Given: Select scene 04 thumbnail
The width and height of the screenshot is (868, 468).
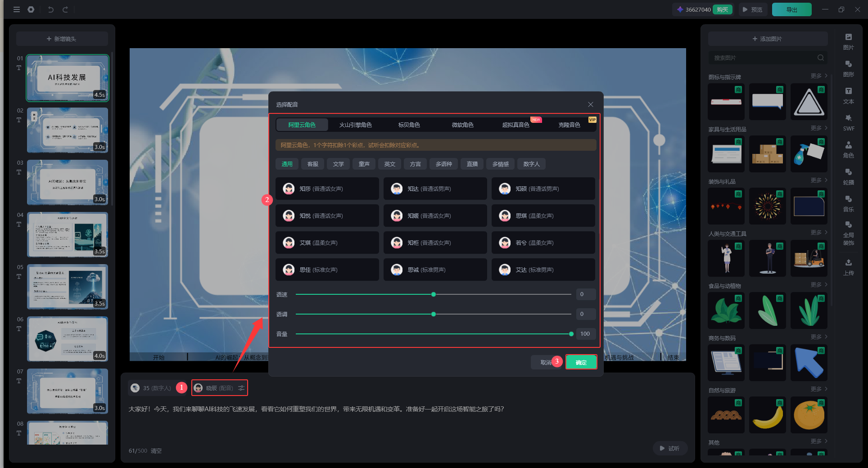Looking at the screenshot, I should 68,234.
